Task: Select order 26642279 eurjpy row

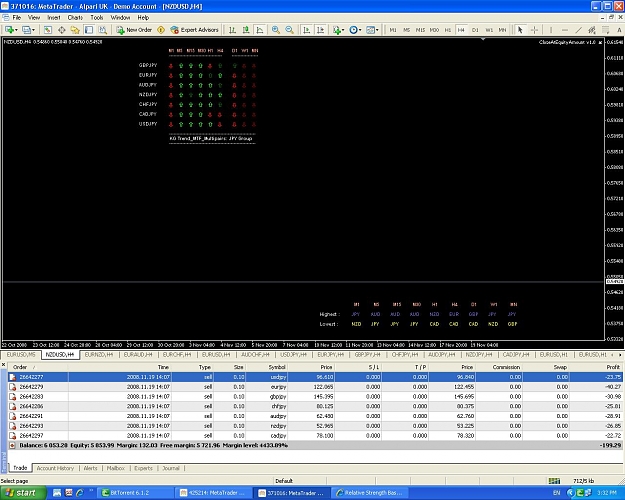Action: pyautogui.click(x=315, y=387)
